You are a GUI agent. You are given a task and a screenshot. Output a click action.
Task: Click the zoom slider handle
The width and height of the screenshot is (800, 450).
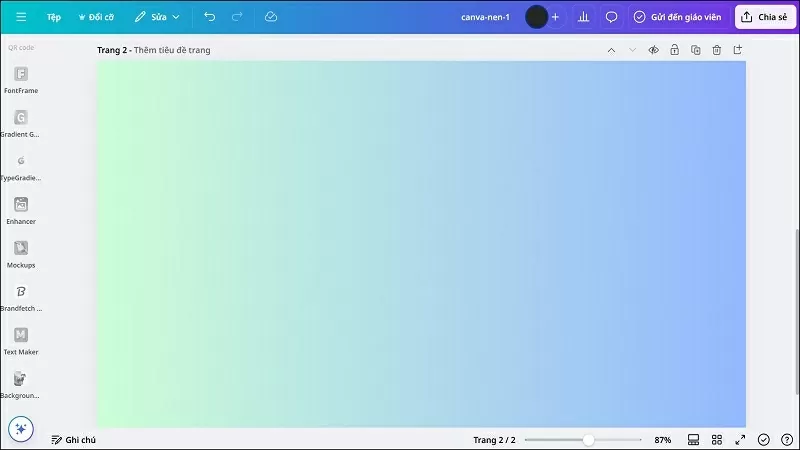pyautogui.click(x=588, y=440)
